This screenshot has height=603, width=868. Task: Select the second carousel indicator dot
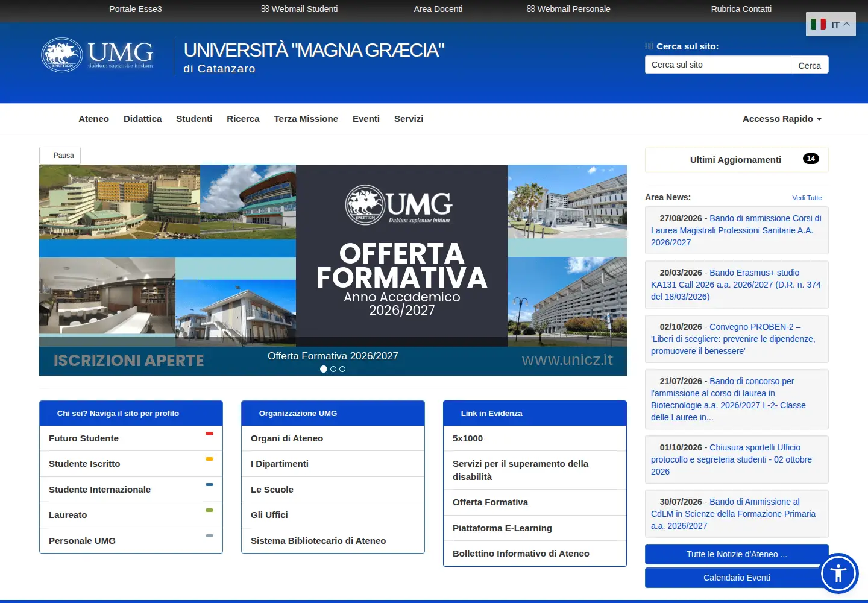click(333, 369)
